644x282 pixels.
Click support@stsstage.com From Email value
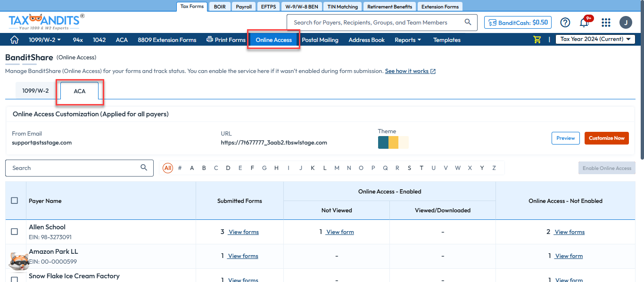42,143
